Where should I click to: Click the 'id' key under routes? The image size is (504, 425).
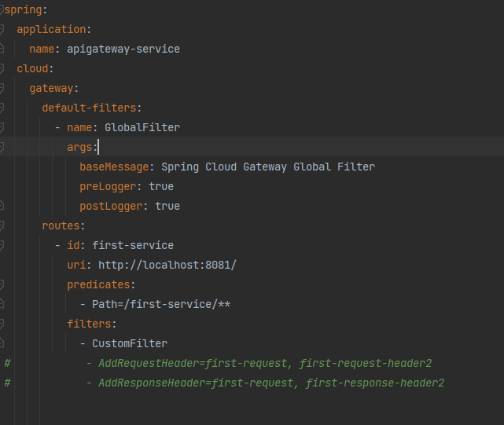pos(73,245)
